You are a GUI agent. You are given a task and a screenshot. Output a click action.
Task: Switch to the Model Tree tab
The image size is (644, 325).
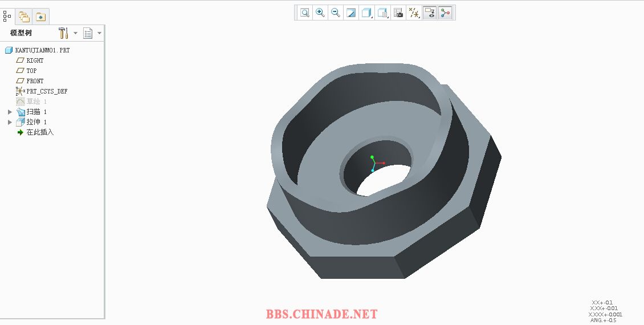(7, 17)
